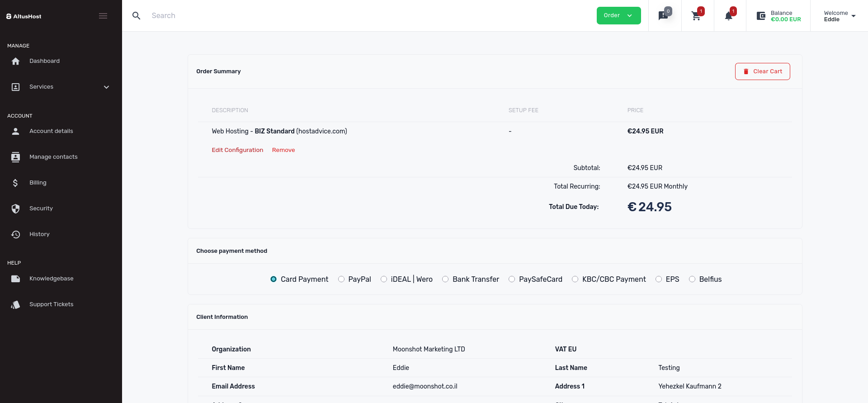Select Card Payment radio button
Image resolution: width=868 pixels, height=403 pixels.
click(274, 279)
